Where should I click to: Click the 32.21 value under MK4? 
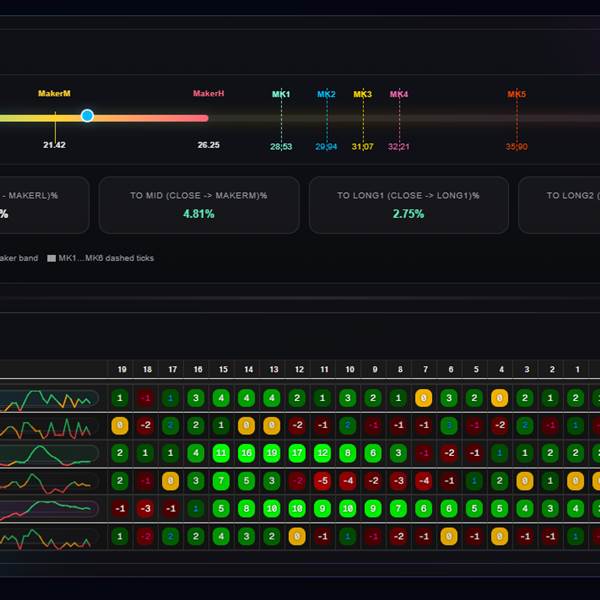coord(399,147)
